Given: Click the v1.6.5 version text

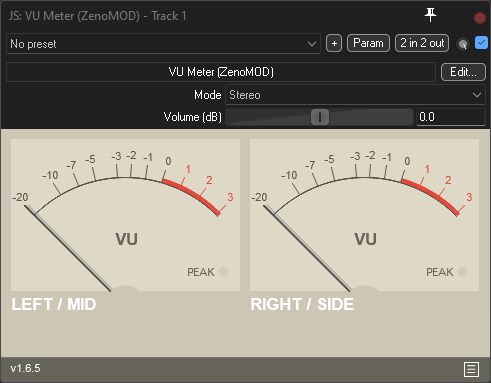Looking at the screenshot, I should point(25,368).
